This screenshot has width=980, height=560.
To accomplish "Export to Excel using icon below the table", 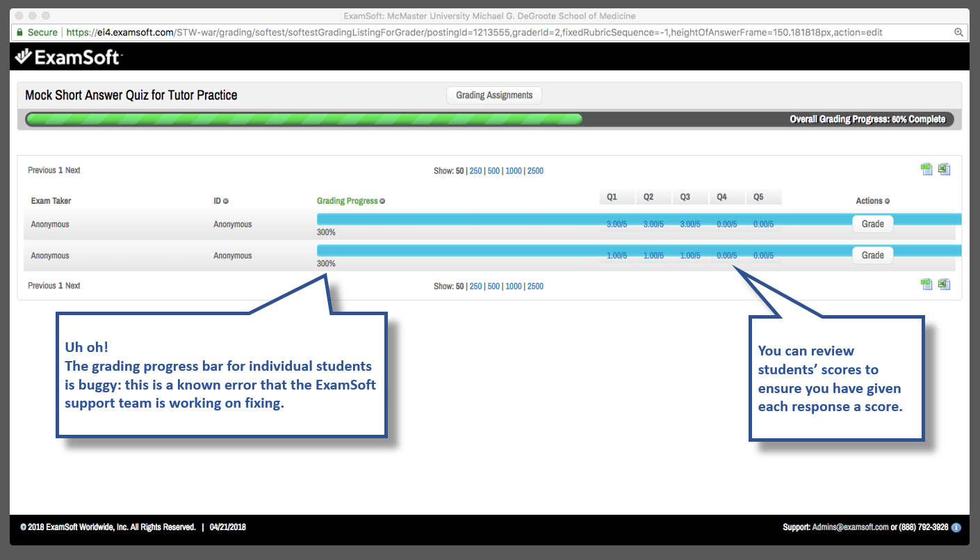I will coord(944,284).
